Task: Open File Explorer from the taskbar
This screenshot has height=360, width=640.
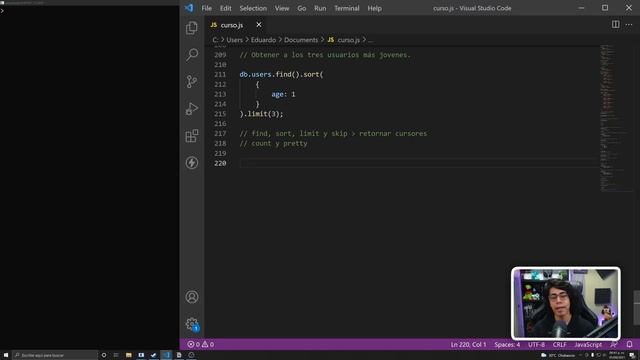Action: pos(129,355)
